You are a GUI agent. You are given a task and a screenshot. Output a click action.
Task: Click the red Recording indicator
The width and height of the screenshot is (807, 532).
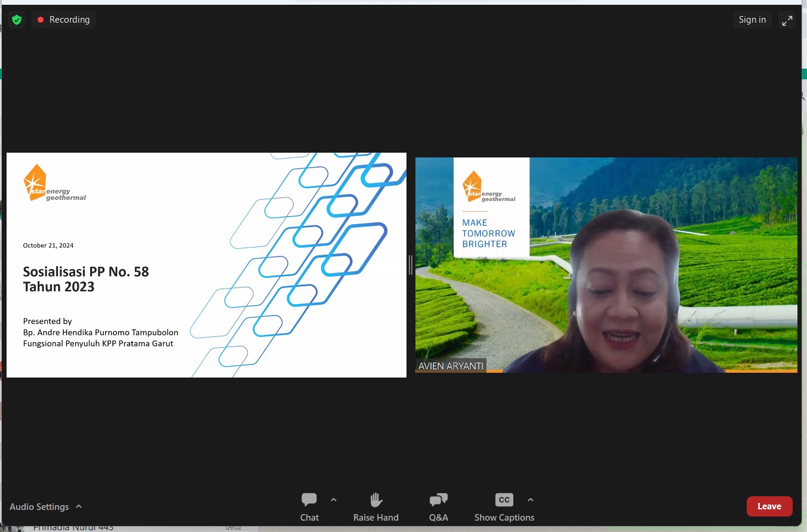point(63,20)
